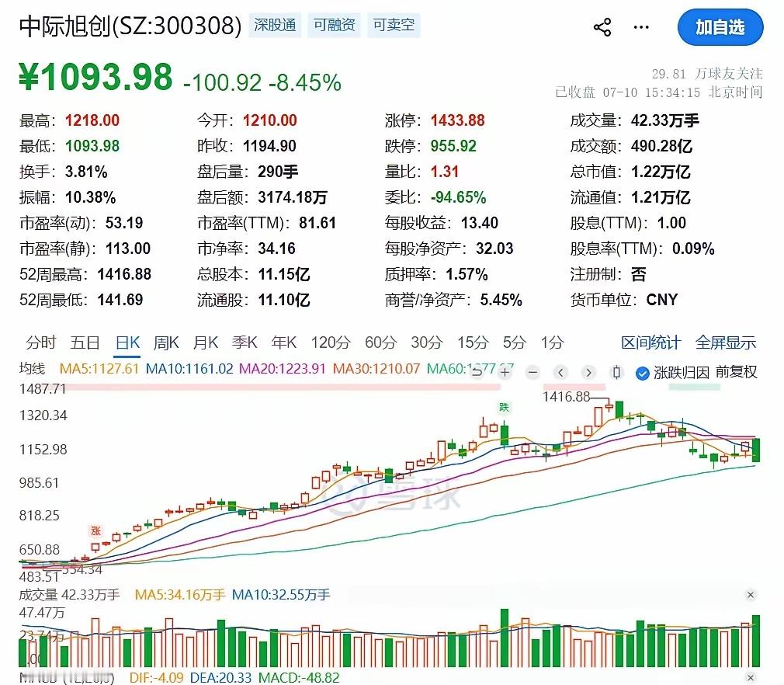Click the MA5:1127.61 label

click(x=99, y=369)
